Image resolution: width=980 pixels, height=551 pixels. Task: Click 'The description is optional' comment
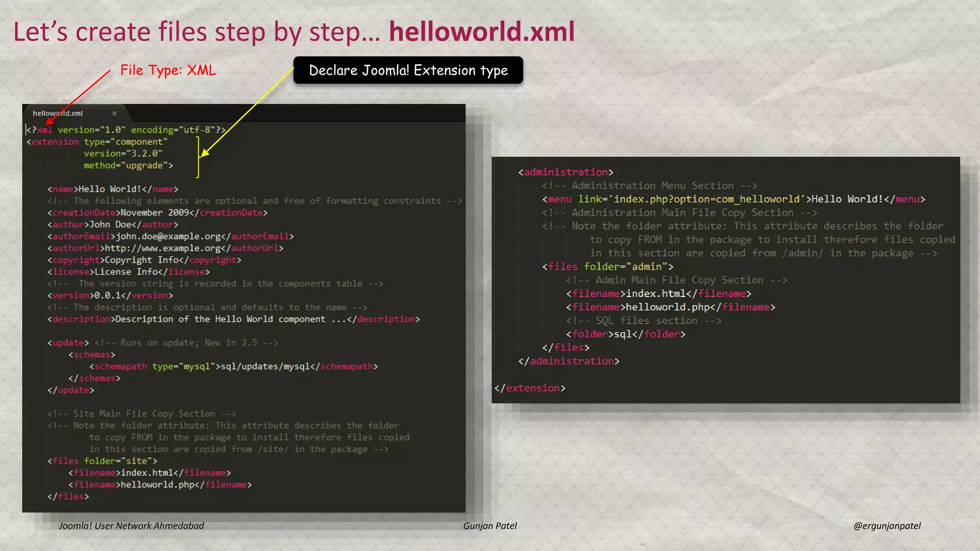[207, 307]
